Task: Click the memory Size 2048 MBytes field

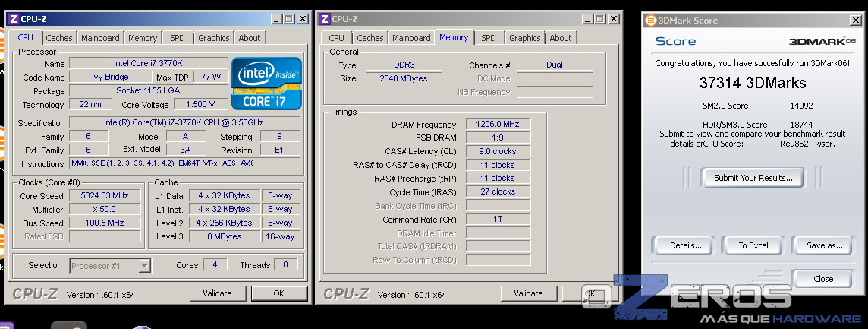Action: tap(404, 78)
